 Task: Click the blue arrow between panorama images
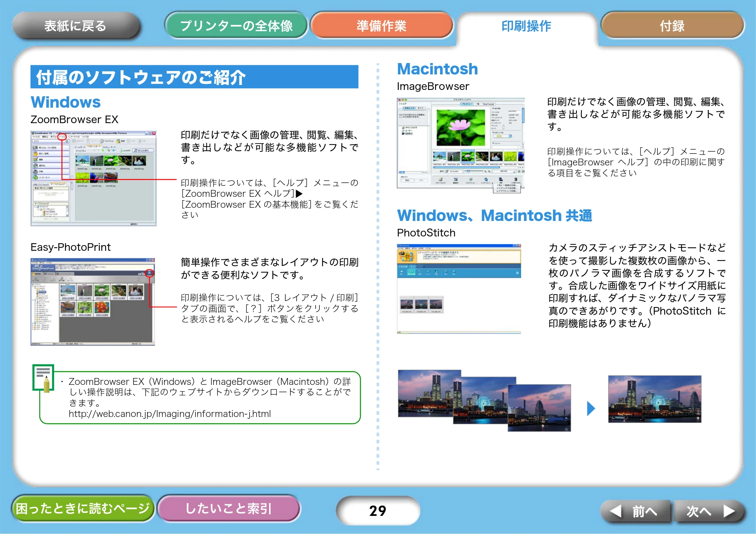click(x=591, y=408)
